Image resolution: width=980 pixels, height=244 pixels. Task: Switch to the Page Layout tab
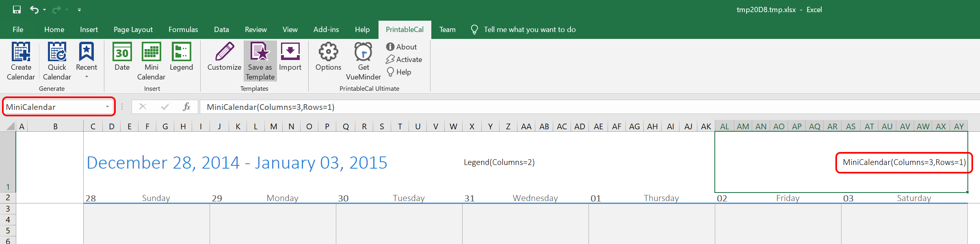point(133,30)
